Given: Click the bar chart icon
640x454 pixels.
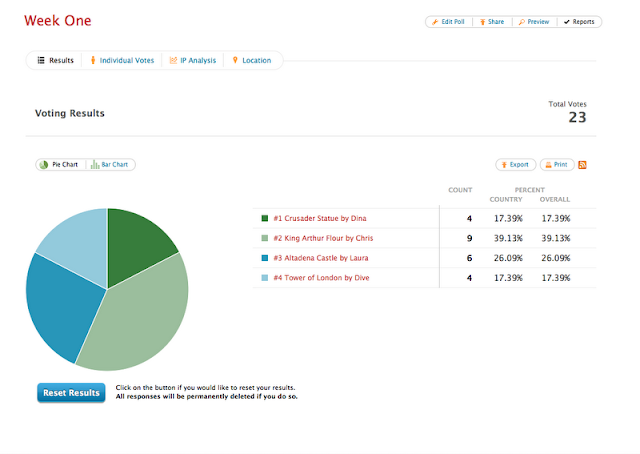Looking at the screenshot, I should pyautogui.click(x=95, y=165).
